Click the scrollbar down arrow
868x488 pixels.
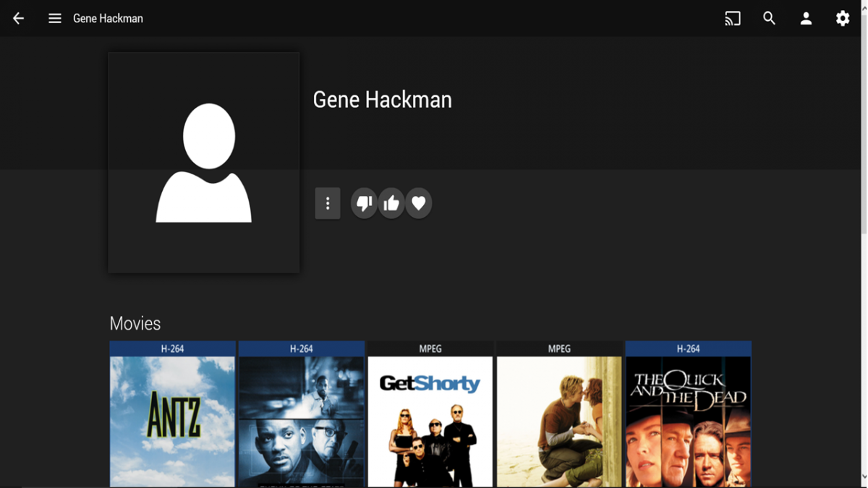point(864,477)
